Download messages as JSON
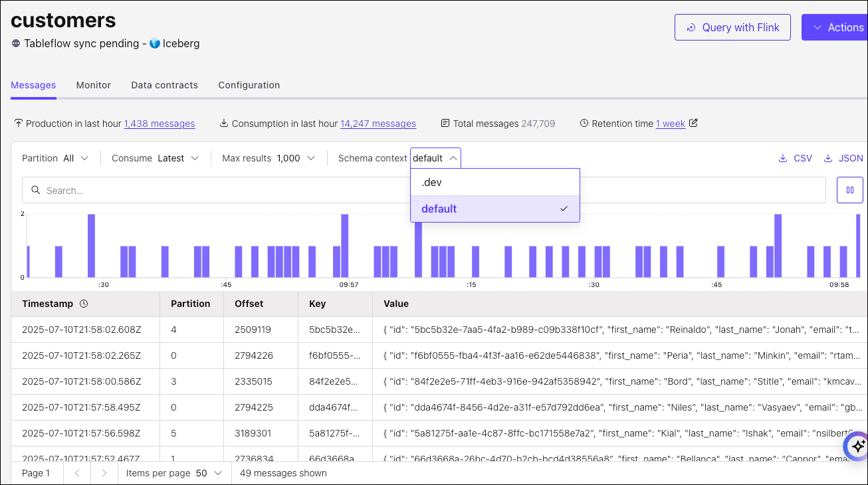This screenshot has height=485, width=868. (x=843, y=158)
